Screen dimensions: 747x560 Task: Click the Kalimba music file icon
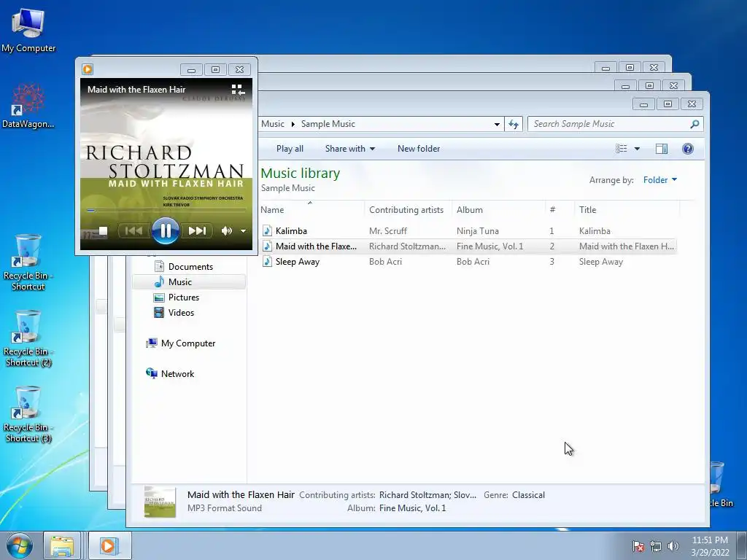[x=267, y=231]
